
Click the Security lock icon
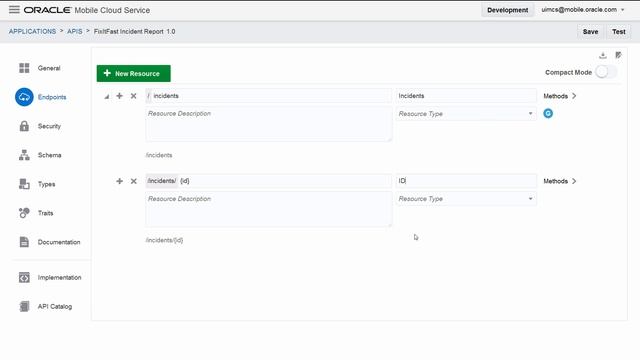[24, 126]
